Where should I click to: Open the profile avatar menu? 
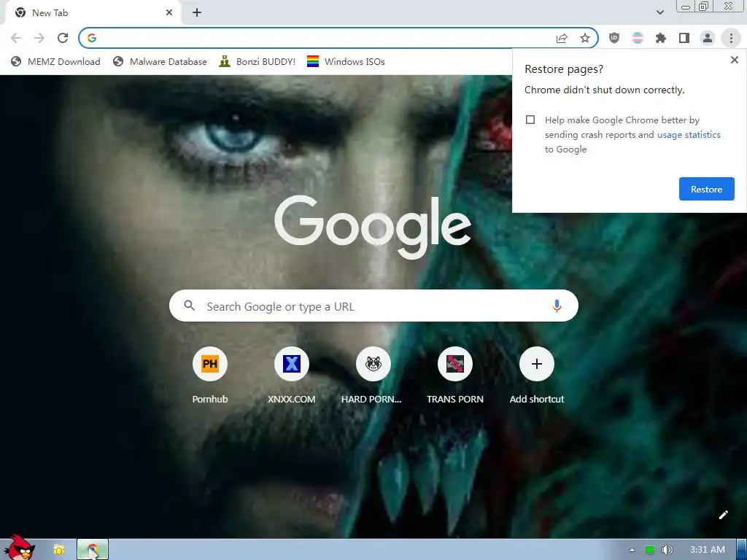pos(708,38)
